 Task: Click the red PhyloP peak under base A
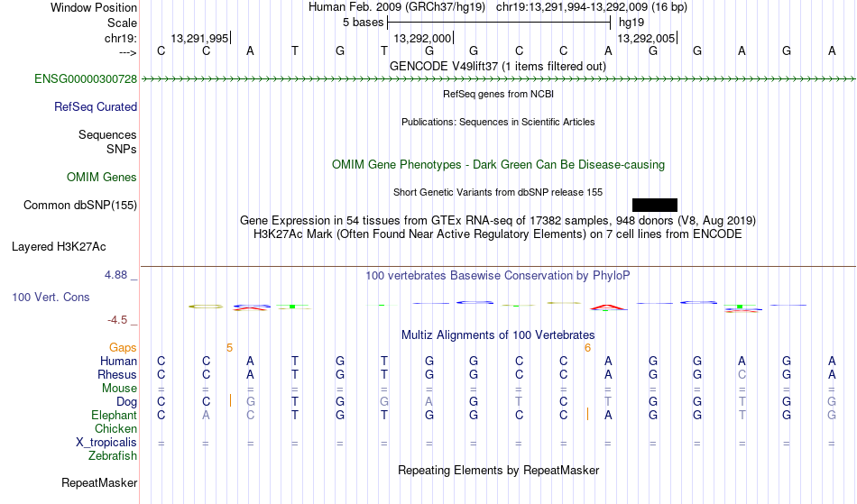(608, 307)
